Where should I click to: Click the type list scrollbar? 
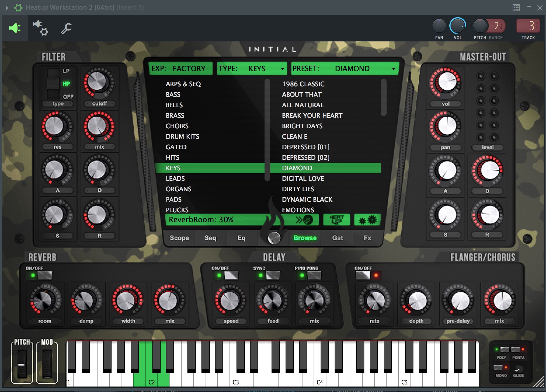(x=267, y=130)
